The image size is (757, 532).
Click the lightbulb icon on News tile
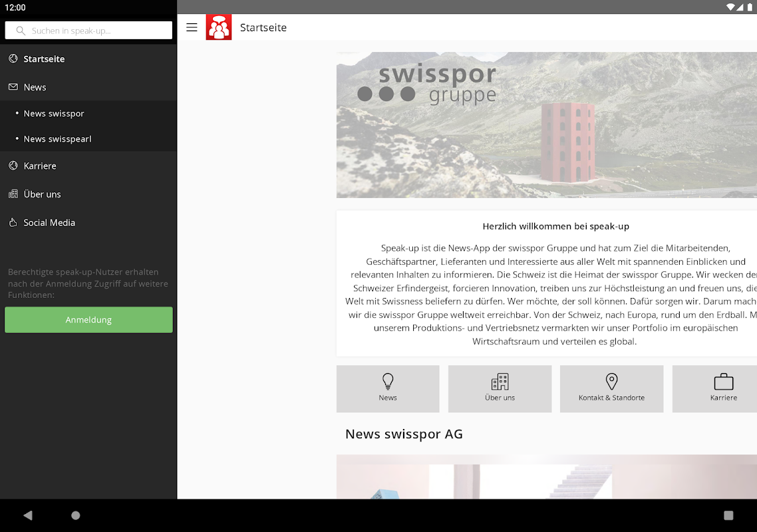tap(388, 382)
